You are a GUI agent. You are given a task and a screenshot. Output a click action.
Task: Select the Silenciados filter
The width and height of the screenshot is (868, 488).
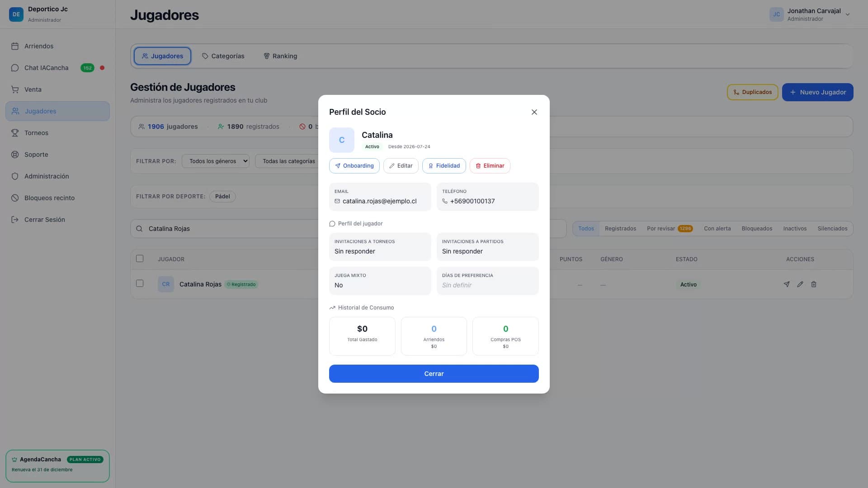[832, 229]
